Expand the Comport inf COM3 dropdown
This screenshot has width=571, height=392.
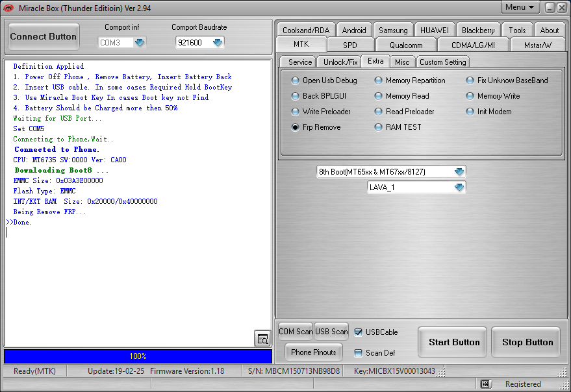pyautogui.click(x=140, y=43)
